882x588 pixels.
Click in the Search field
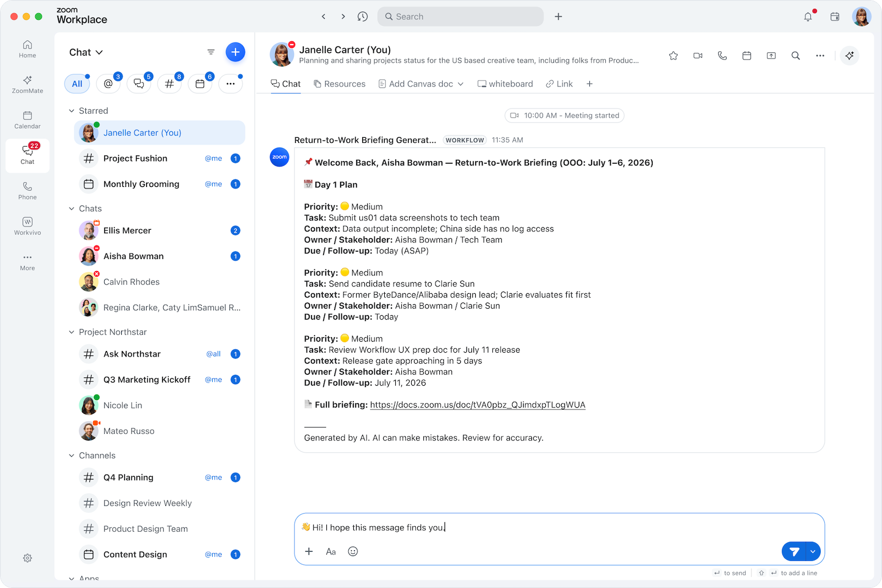click(460, 17)
